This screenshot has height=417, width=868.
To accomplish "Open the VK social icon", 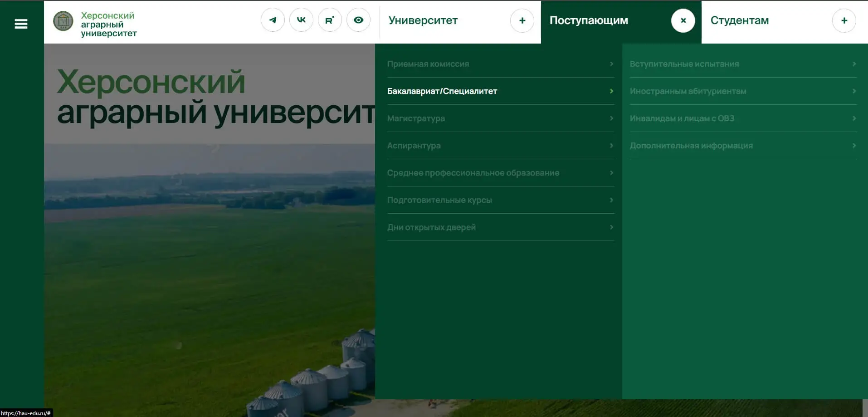I will coord(301,20).
